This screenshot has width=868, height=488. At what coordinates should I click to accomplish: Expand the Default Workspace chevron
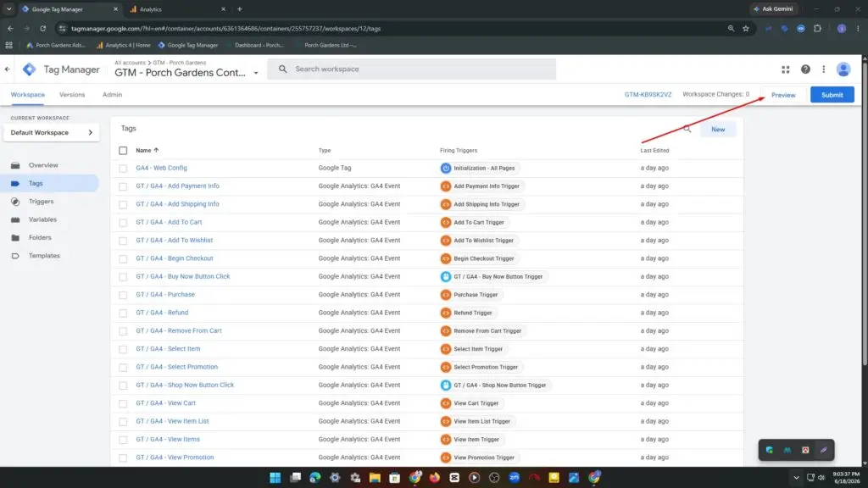point(90,133)
